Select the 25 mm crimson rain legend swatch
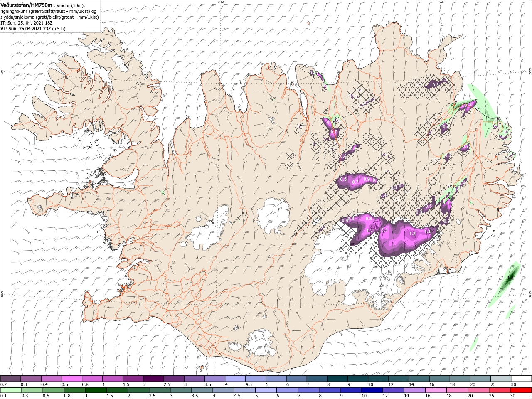 tap(500, 390)
